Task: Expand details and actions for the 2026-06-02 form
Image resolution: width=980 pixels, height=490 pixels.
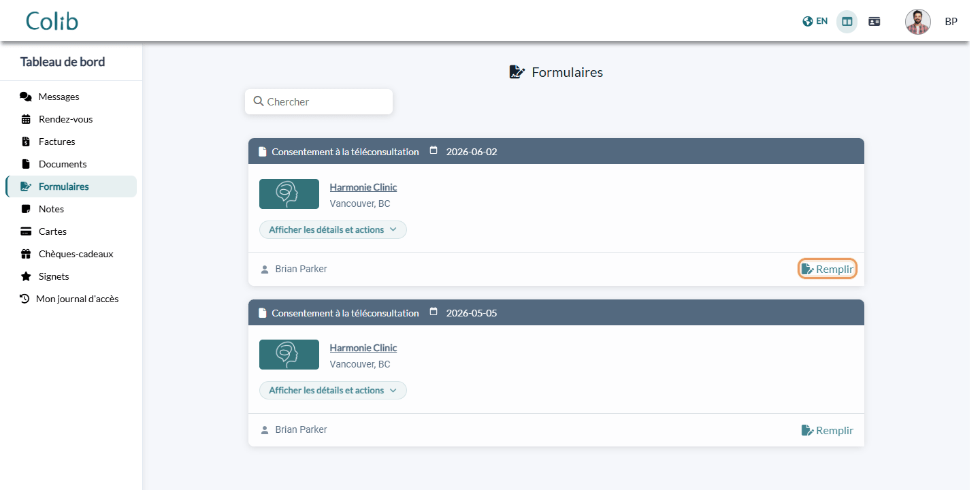Action: (x=333, y=230)
